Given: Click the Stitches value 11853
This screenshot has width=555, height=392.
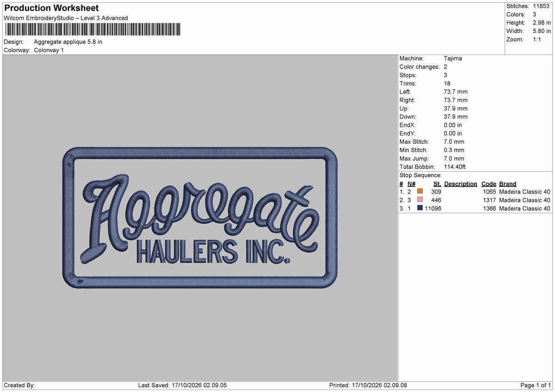Looking at the screenshot, I should 542,6.
